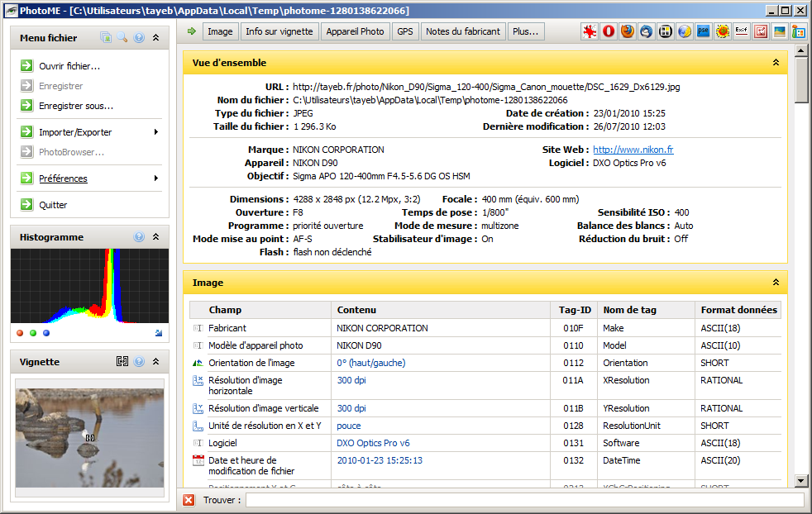Click the red framed picture editor icon
The image size is (812, 514).
coord(761,31)
